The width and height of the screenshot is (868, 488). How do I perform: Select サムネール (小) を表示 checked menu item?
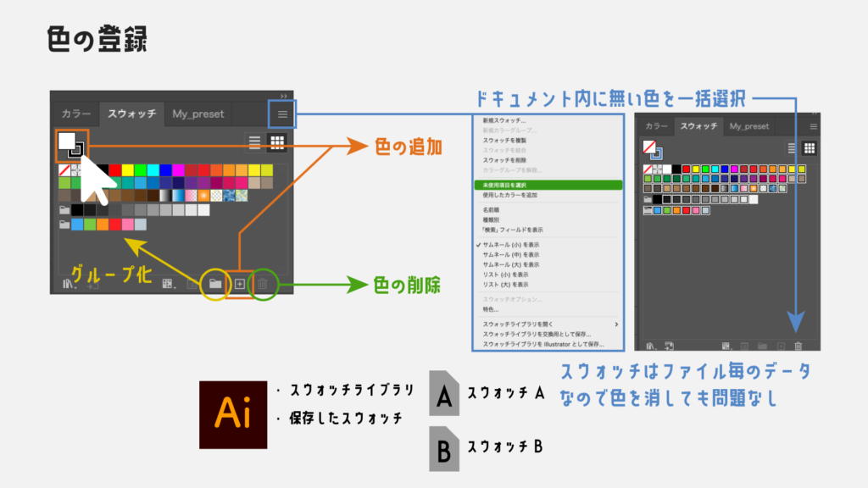pos(510,244)
